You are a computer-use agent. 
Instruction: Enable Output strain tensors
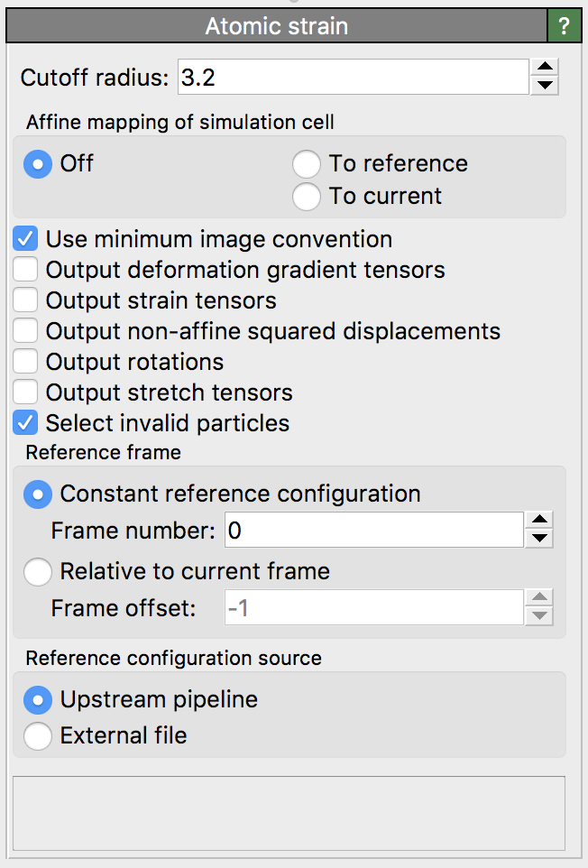point(26,300)
